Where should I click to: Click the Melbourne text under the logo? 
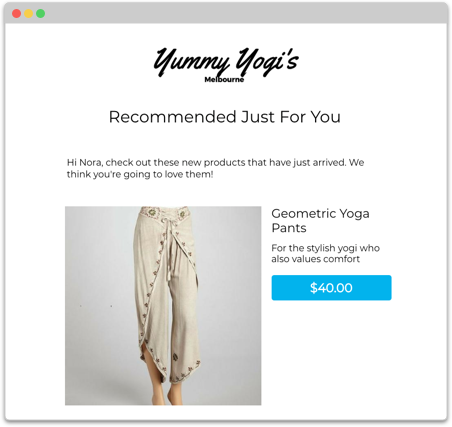click(224, 80)
